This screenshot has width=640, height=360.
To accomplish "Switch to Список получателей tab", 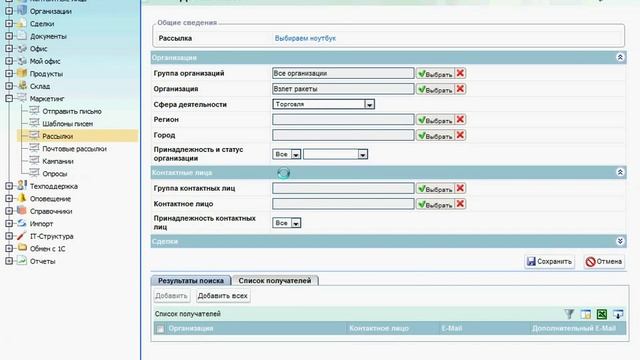I will point(275,280).
